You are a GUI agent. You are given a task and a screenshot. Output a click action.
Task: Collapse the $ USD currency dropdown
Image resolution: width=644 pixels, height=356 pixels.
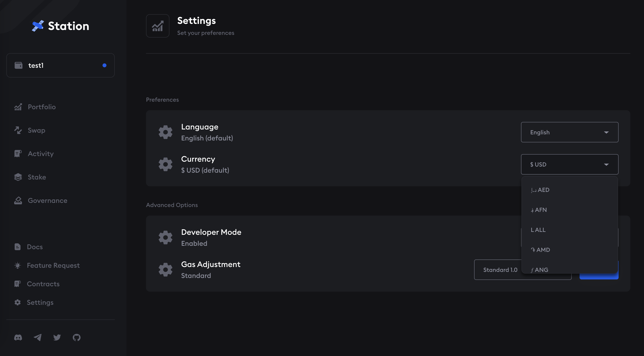570,164
